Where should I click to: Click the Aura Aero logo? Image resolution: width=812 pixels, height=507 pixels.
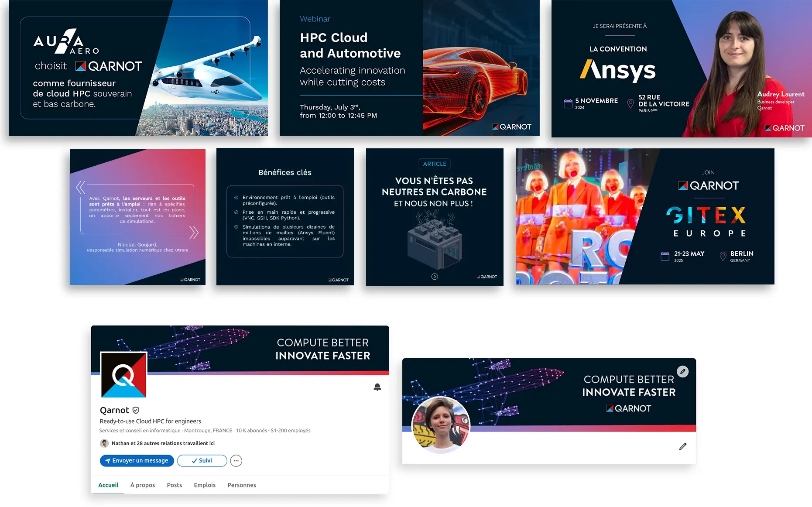(x=66, y=41)
